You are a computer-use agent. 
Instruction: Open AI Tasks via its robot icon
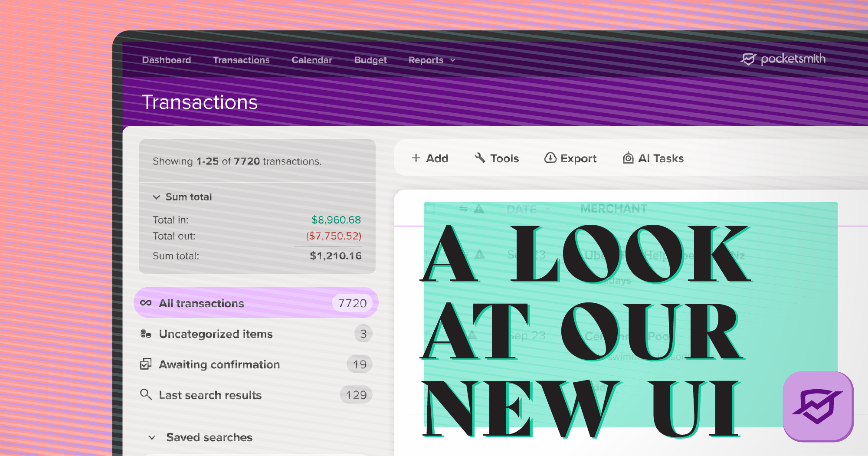(x=628, y=158)
